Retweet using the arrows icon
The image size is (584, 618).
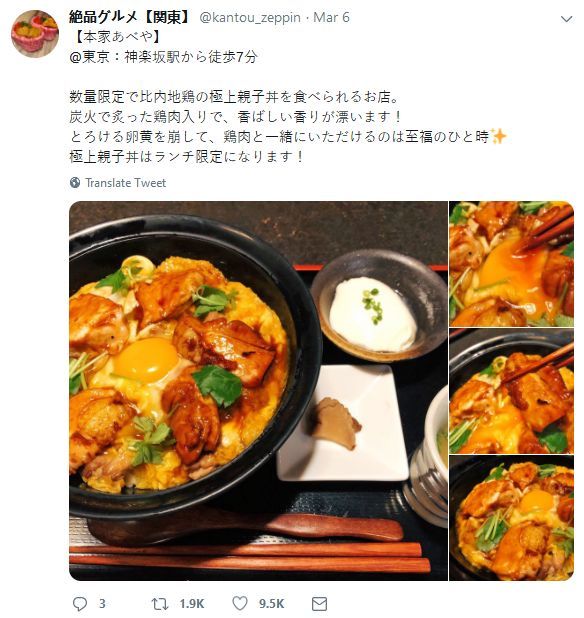click(160, 603)
